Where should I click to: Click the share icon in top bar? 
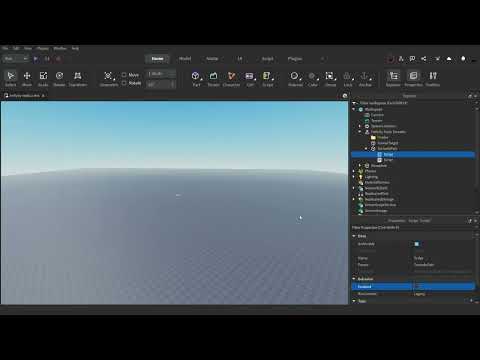tap(424, 59)
